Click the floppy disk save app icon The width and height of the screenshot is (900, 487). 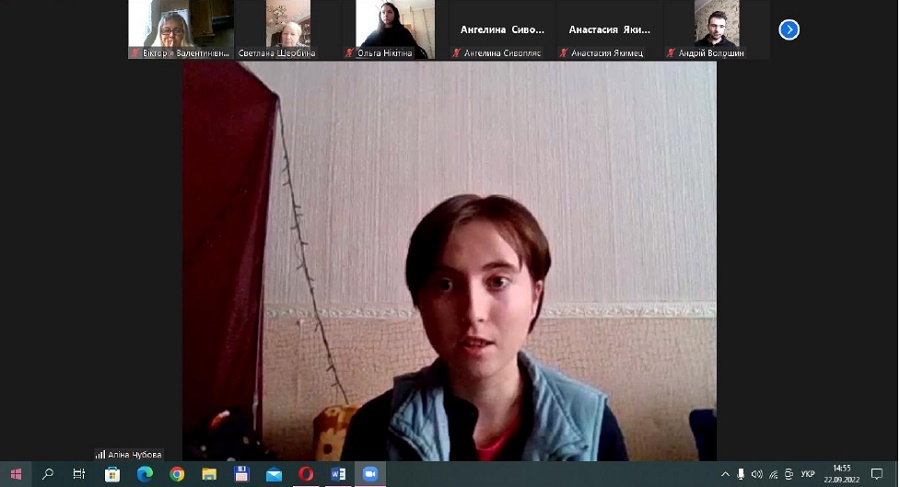[241, 474]
